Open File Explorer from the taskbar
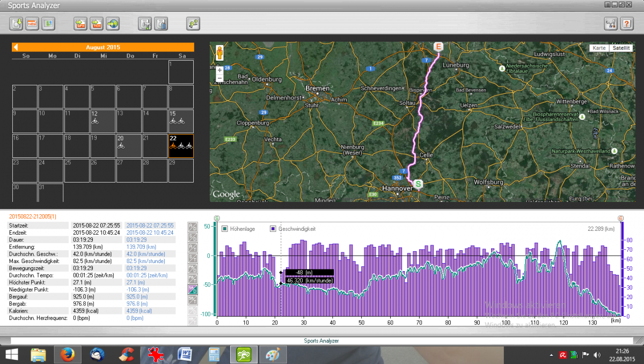 coord(38,354)
